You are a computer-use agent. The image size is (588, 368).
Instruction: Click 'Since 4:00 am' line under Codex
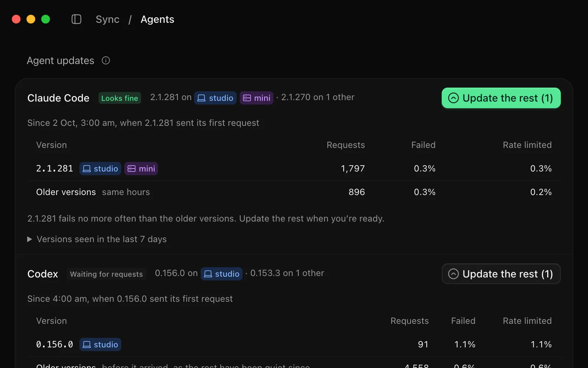pos(130,299)
